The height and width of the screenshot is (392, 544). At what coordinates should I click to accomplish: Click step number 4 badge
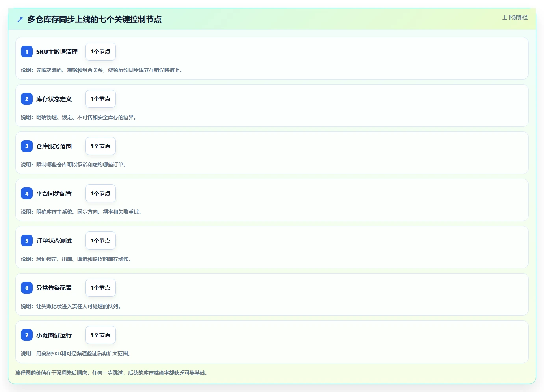pyautogui.click(x=27, y=193)
